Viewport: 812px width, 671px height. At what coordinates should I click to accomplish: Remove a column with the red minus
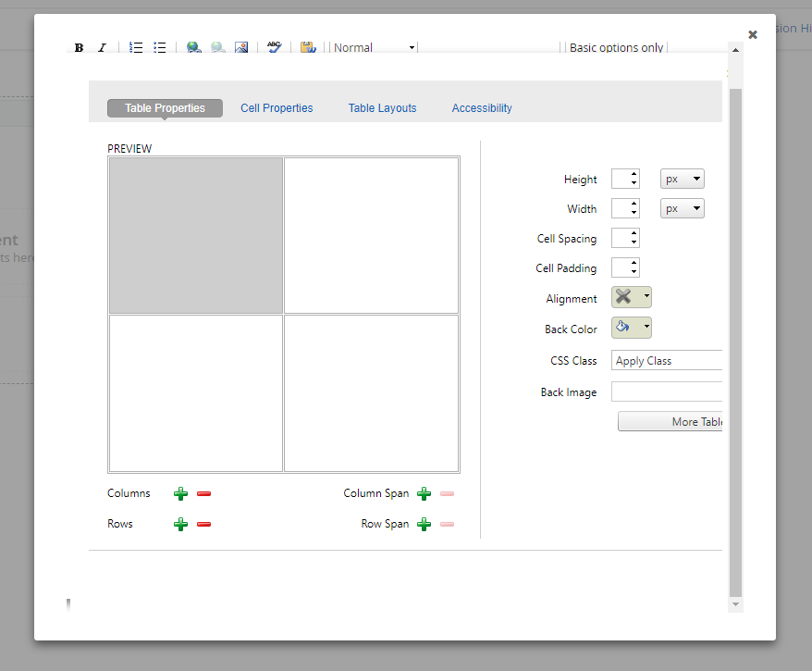click(x=204, y=494)
